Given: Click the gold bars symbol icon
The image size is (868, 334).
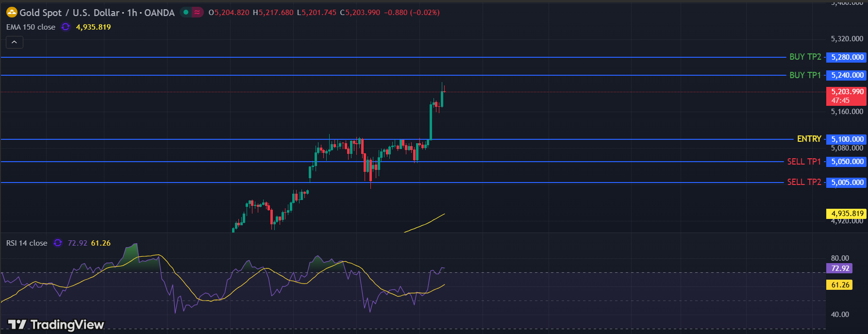Looking at the screenshot, I should point(12,12).
